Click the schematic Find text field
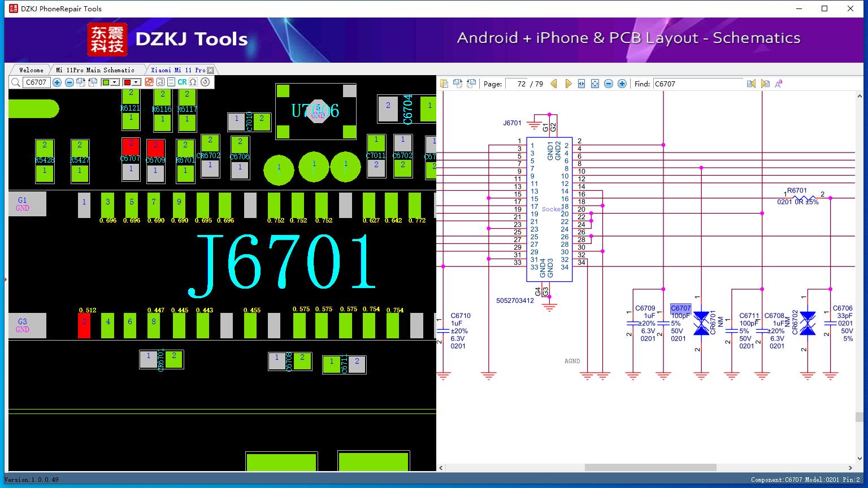This screenshot has height=488, width=868. point(698,84)
